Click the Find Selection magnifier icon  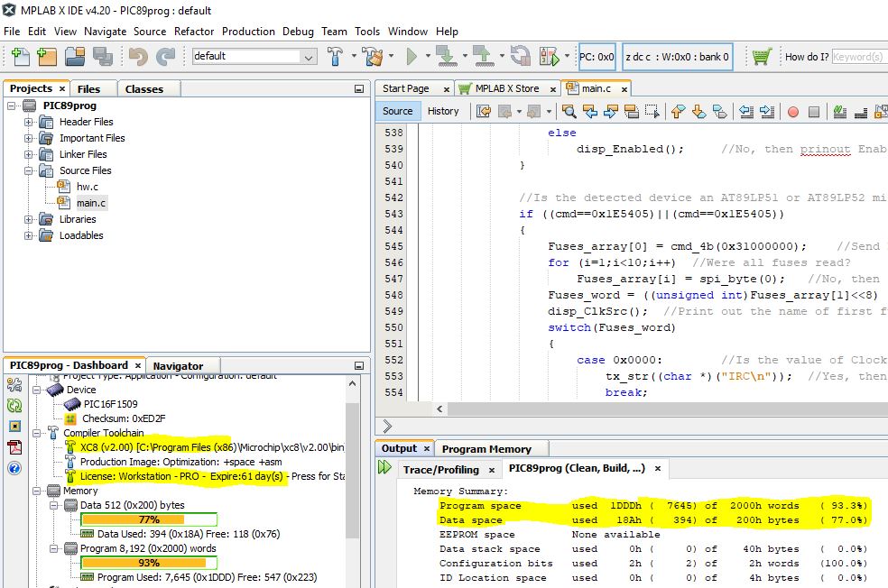[x=569, y=112]
